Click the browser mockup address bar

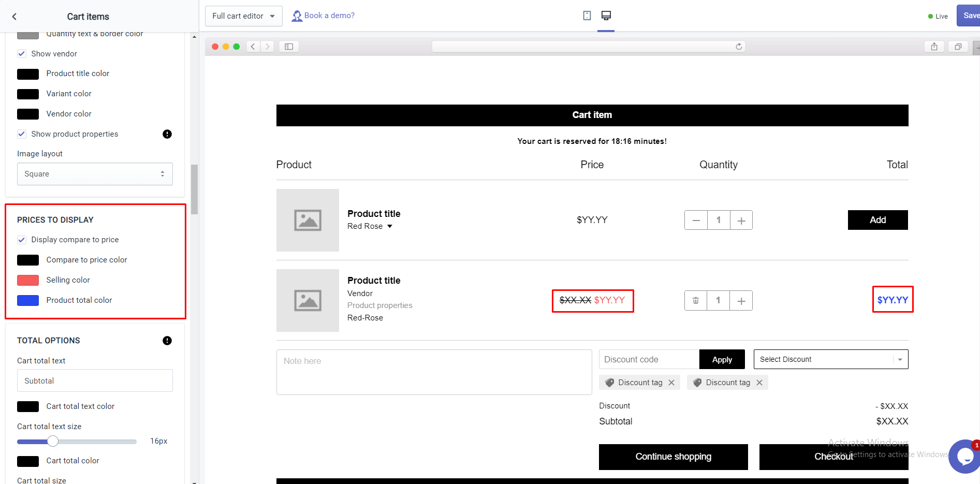coord(589,47)
